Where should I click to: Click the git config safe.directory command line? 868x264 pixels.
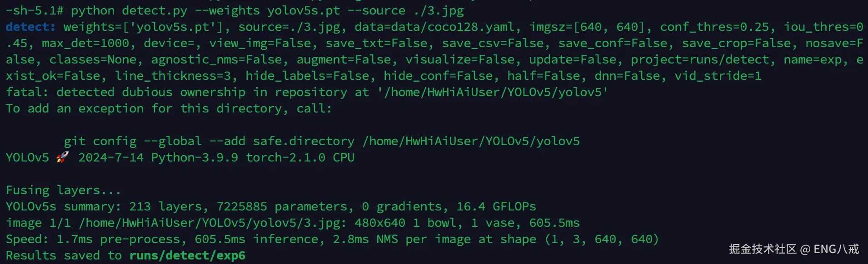[x=322, y=141]
